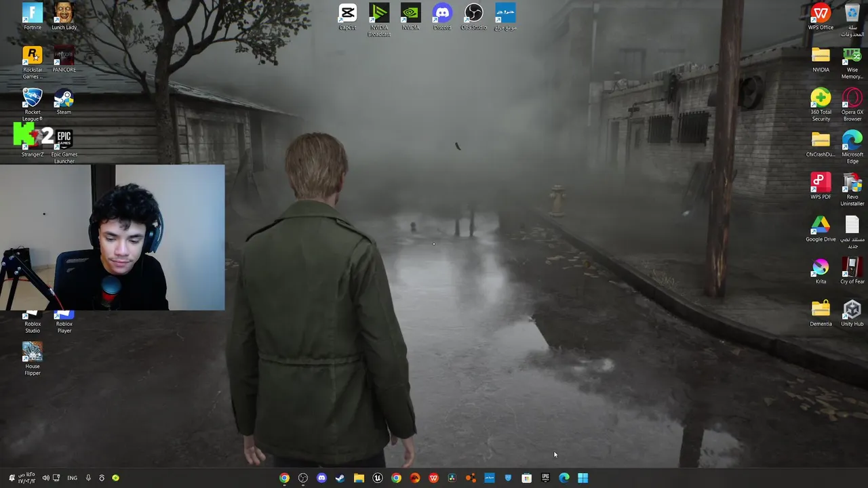Select the CapCut desktop icon
The height and width of the screenshot is (488, 868).
point(347,16)
